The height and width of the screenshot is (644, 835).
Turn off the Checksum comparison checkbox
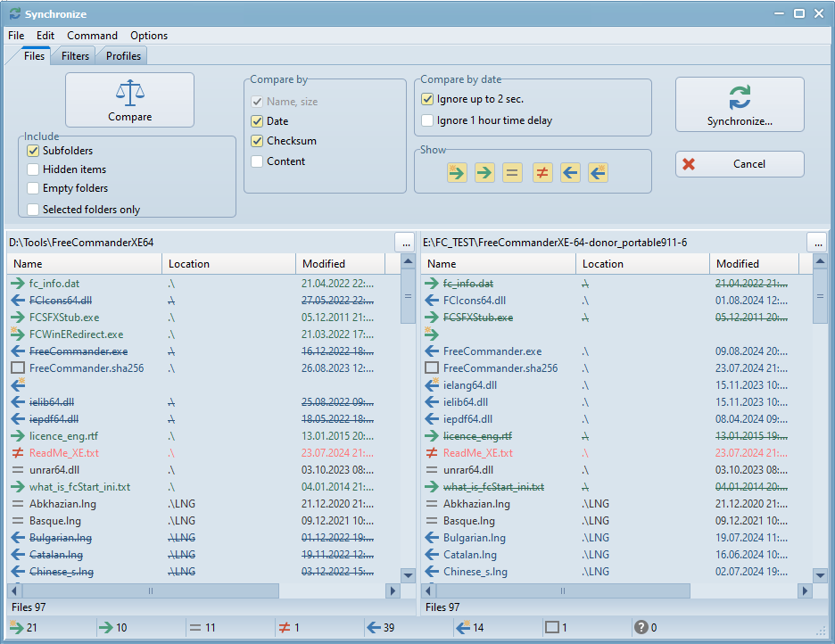click(257, 141)
